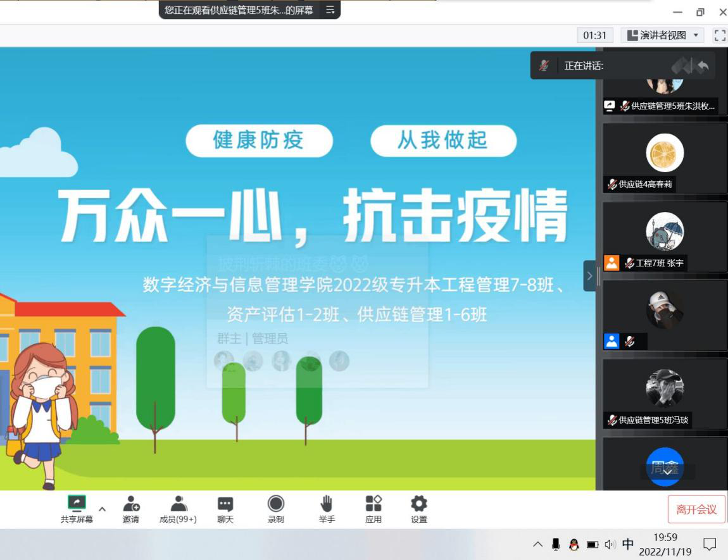The height and width of the screenshot is (560, 728).
Task: Open the 邀请 invite icon
Action: pos(131,504)
